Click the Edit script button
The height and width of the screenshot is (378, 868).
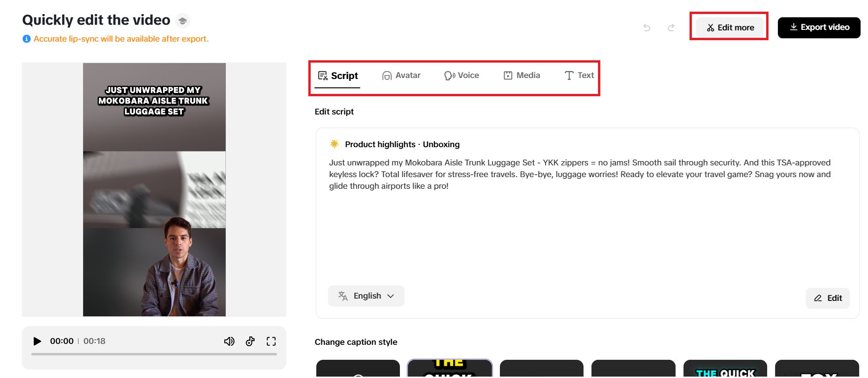pyautogui.click(x=828, y=299)
